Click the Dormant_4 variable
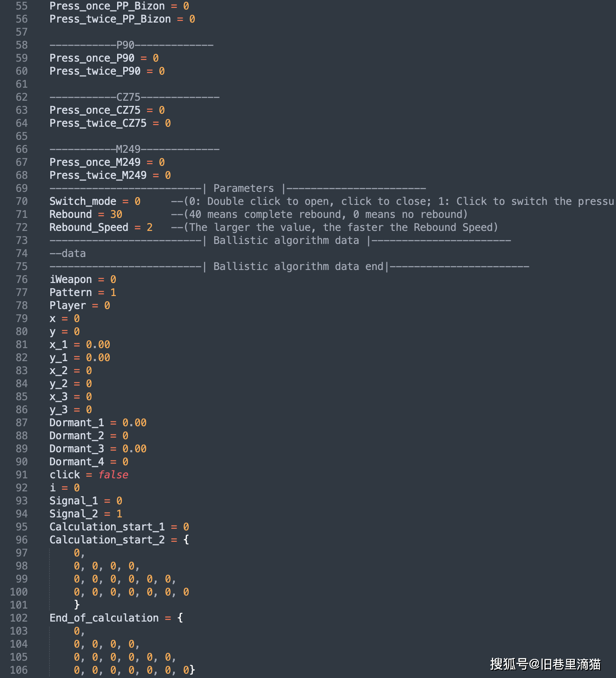The width and height of the screenshot is (616, 678). (77, 462)
